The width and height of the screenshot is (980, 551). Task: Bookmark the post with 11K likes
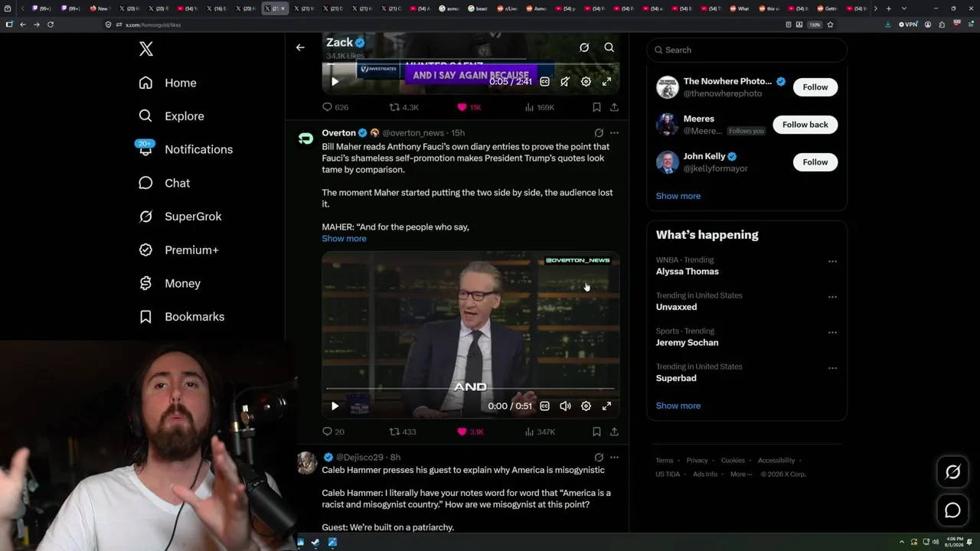[x=596, y=107]
